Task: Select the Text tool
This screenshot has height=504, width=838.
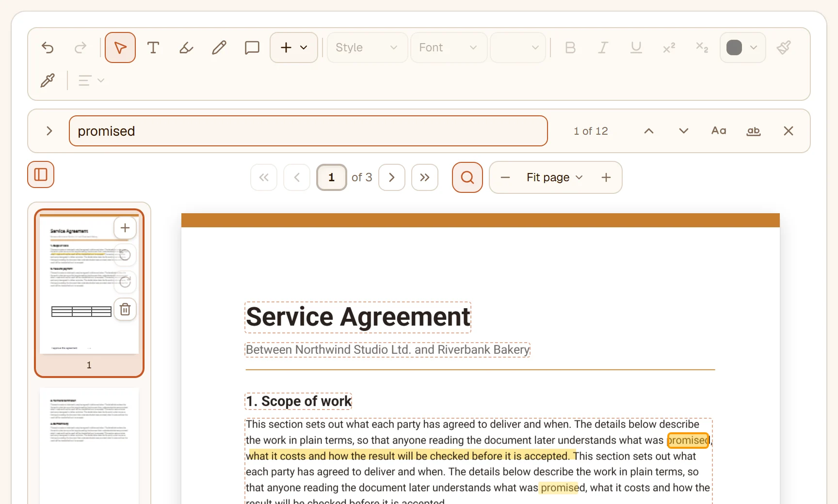Action: tap(153, 47)
